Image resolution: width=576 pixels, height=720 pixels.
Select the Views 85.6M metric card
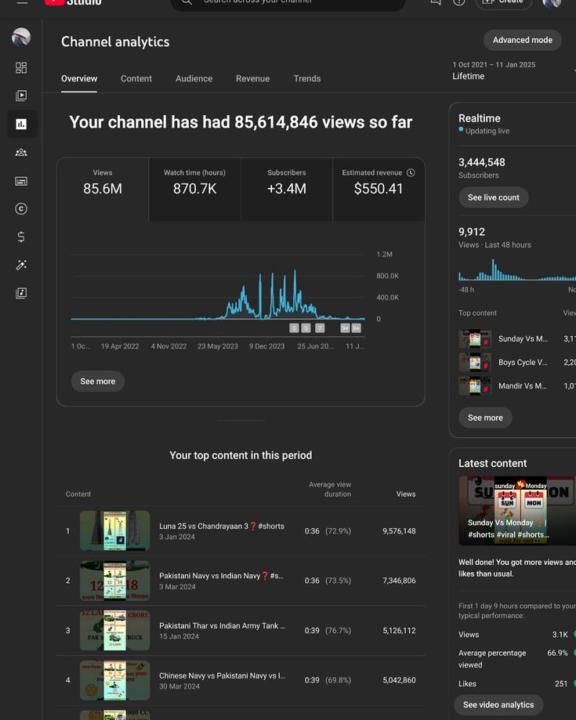(x=102, y=190)
